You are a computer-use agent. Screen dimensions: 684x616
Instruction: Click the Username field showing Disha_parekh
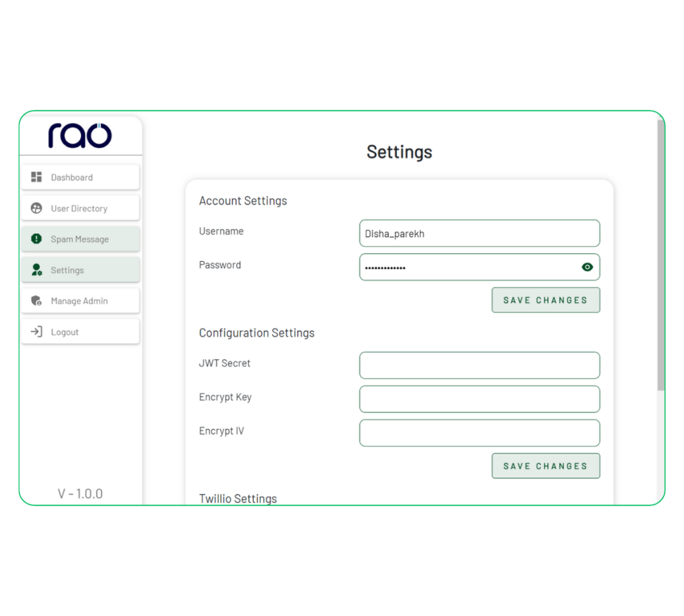coord(479,233)
